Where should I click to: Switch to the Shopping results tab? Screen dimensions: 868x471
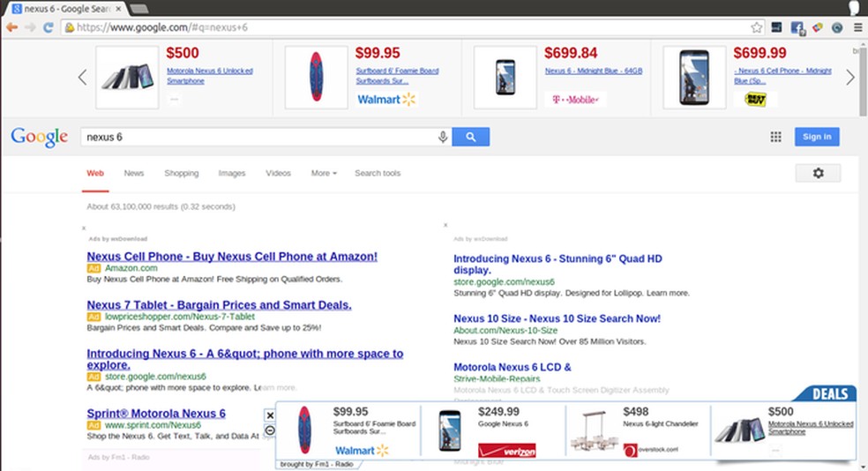click(x=181, y=173)
